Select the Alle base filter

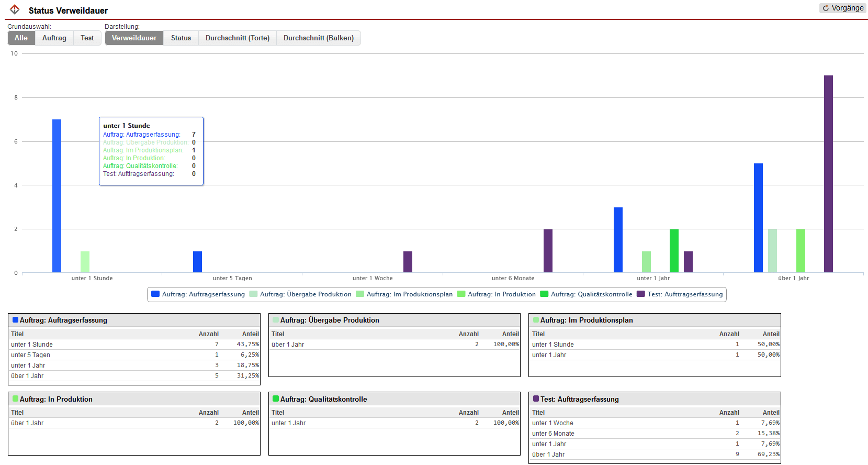[21, 38]
